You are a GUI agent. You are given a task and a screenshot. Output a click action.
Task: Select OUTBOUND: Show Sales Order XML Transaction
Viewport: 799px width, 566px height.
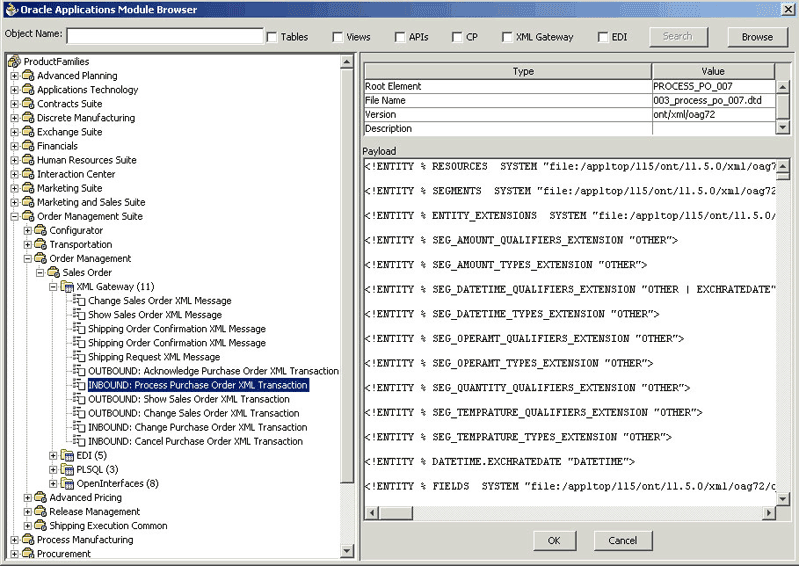pyautogui.click(x=189, y=399)
